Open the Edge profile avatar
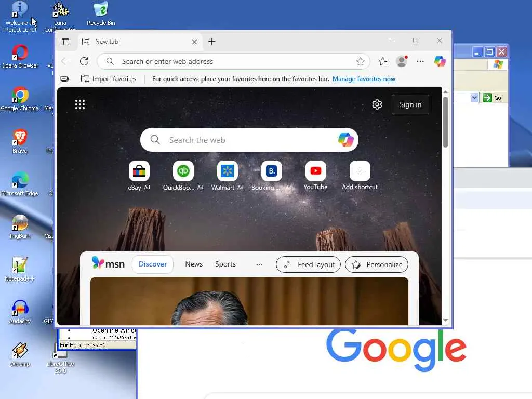 coord(402,61)
